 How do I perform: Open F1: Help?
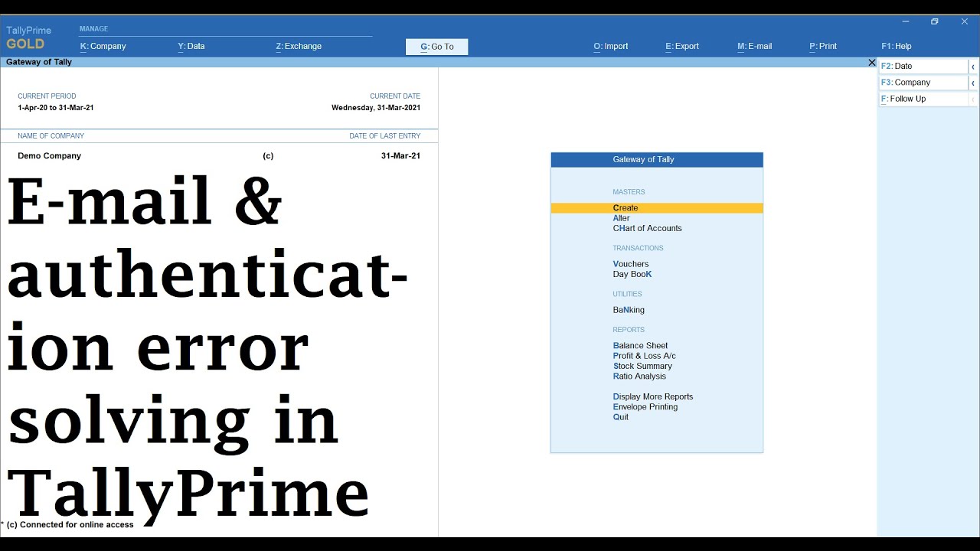897,46
